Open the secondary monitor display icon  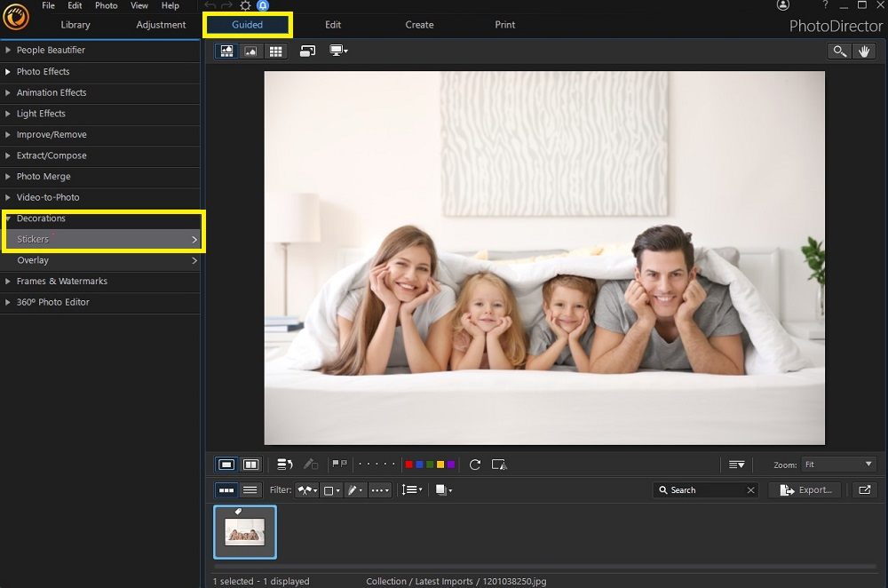337,51
